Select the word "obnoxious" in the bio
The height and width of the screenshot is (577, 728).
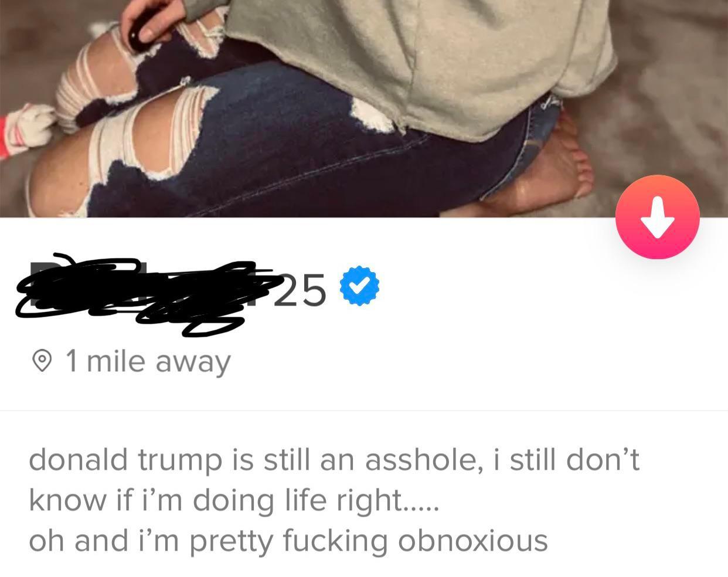(473, 541)
